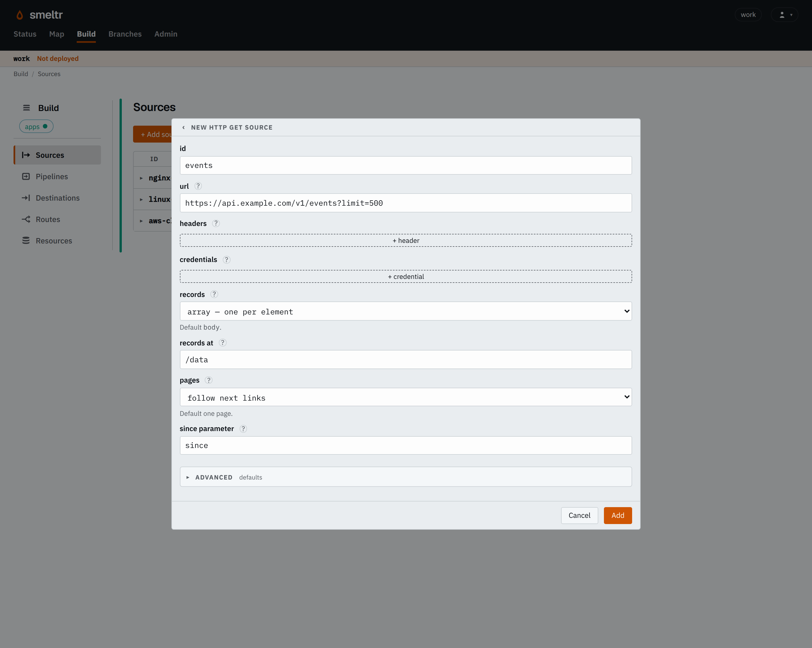
Task: Add a new header
Action: coord(406,240)
